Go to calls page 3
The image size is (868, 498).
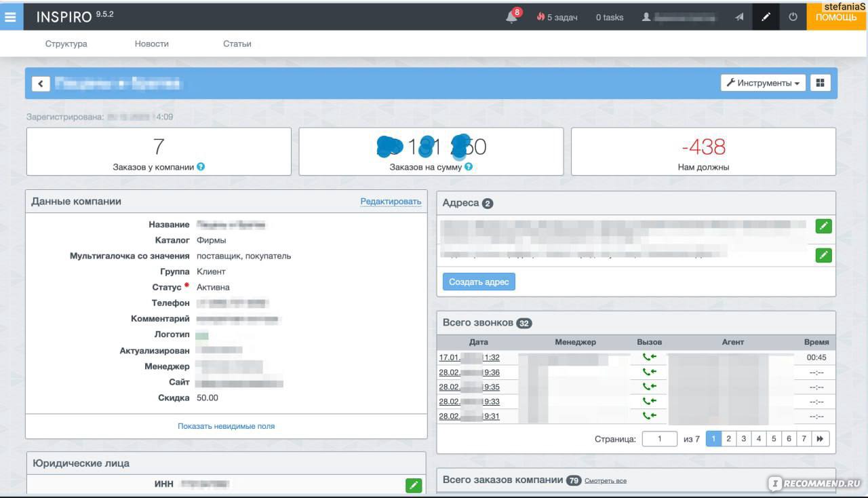coord(744,439)
